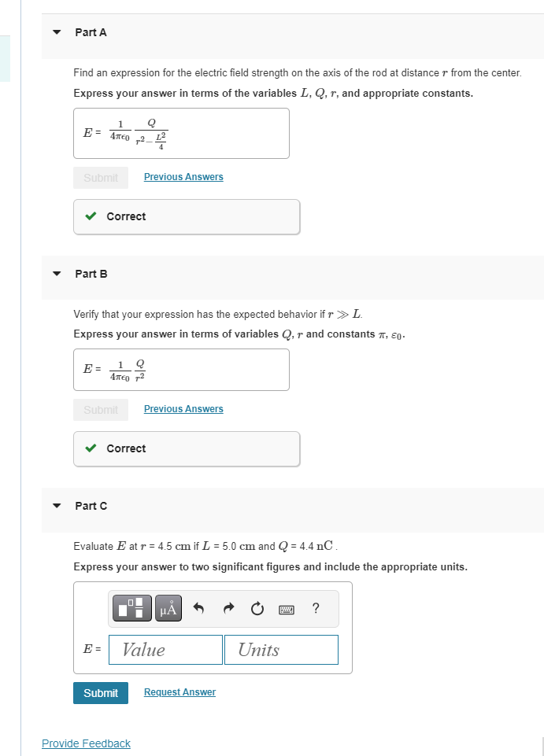Click the Units input field

pyautogui.click(x=280, y=649)
